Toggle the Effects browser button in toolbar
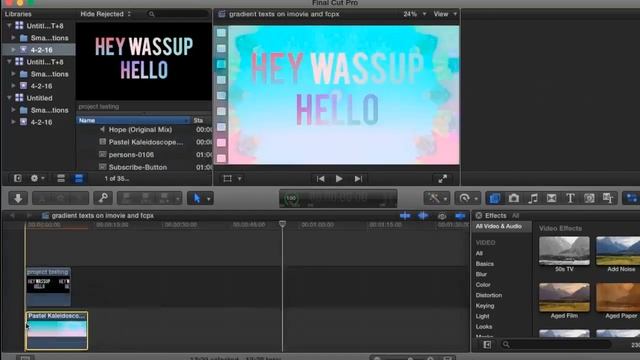This screenshot has width=640, height=360. 494,198
